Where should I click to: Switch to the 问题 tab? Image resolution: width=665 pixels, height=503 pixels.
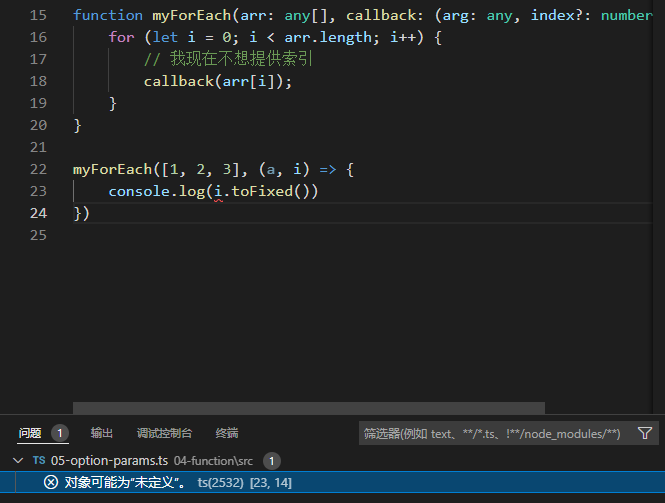pyautogui.click(x=30, y=433)
